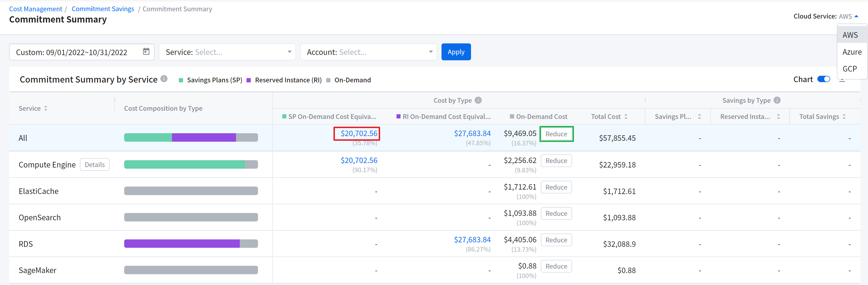868x285 pixels.
Task: Sort by Savings Plans savings column
Action: pyautogui.click(x=699, y=117)
